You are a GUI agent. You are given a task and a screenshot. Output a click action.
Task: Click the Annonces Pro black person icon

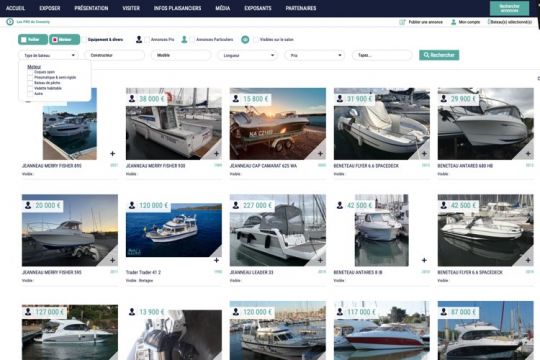point(139,40)
